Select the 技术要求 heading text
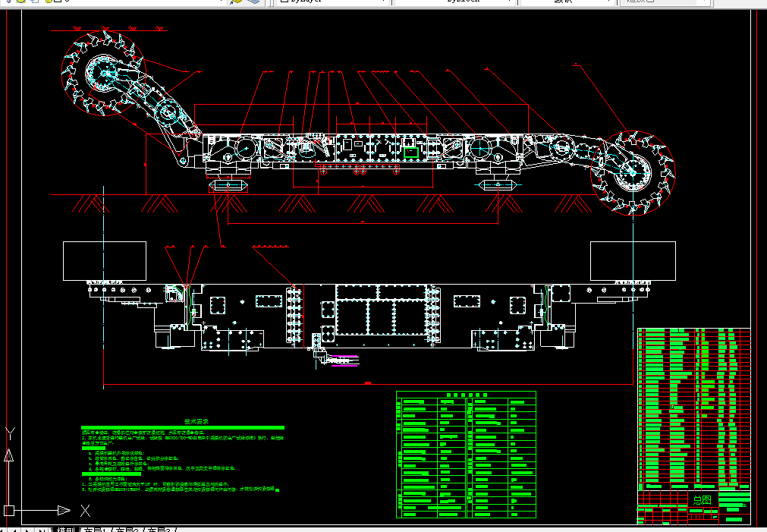 coord(196,421)
